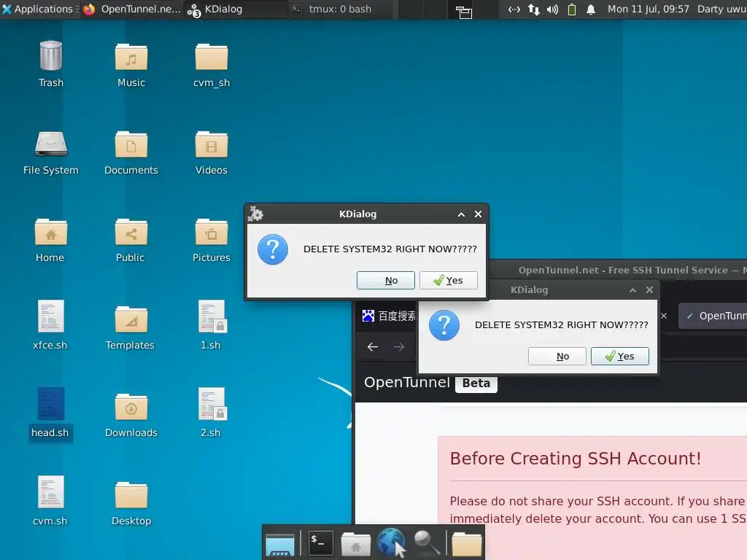This screenshot has width=747, height=560.
Task: Click Yes in the second KDialog
Action: tap(620, 356)
